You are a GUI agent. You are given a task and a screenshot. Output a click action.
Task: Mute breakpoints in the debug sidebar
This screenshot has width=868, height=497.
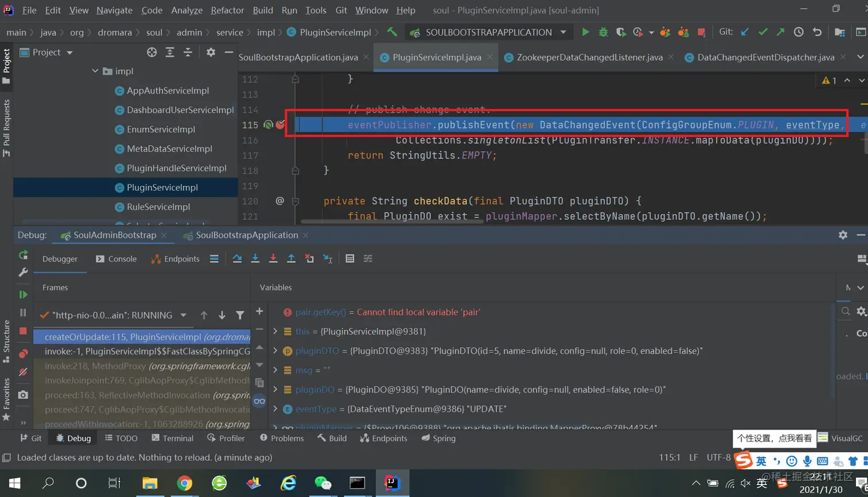coord(23,372)
